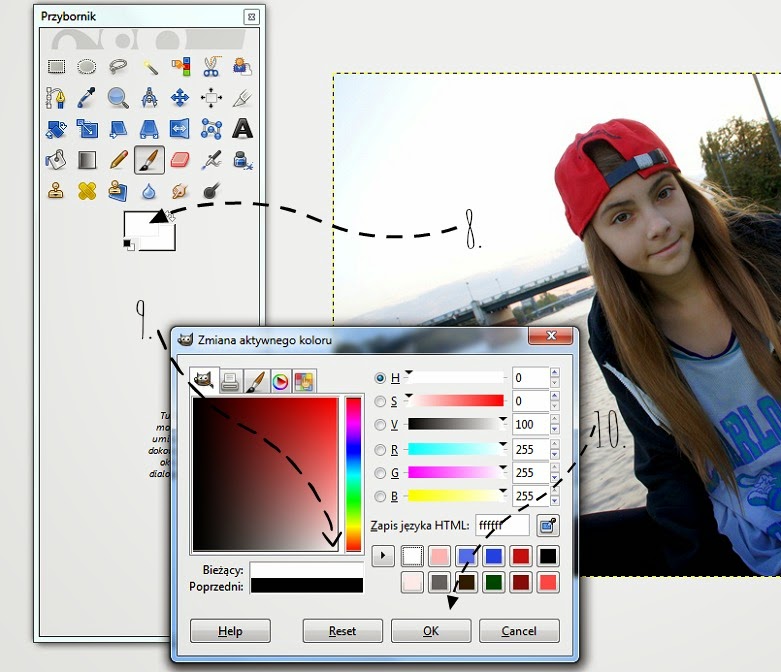
Task: Select the Pencil tool
Action: (118, 160)
